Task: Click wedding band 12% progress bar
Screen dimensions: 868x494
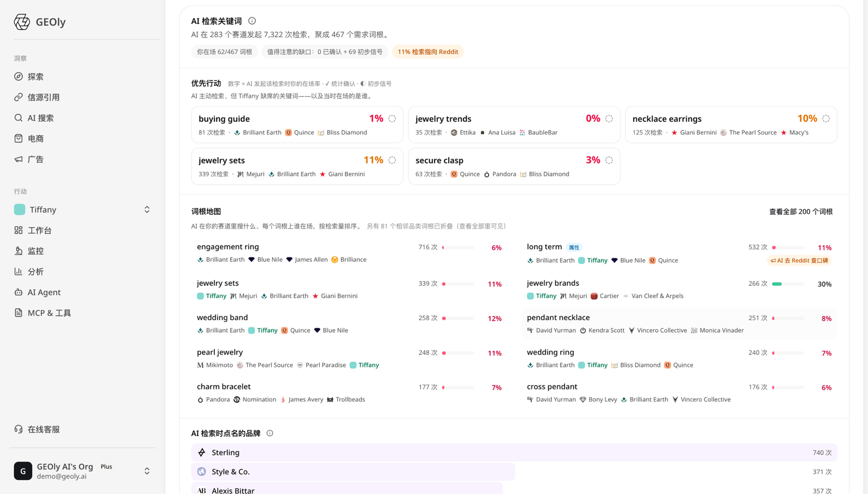Action: tap(458, 318)
